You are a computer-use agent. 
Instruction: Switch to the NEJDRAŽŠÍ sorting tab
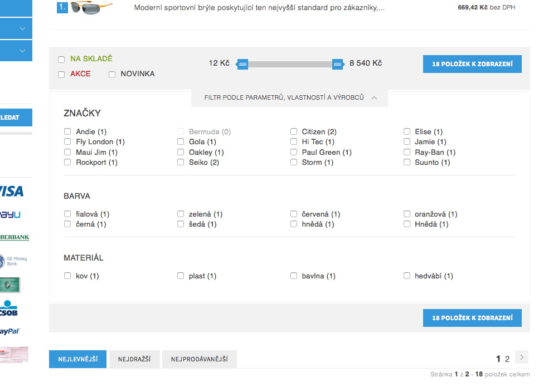click(134, 359)
